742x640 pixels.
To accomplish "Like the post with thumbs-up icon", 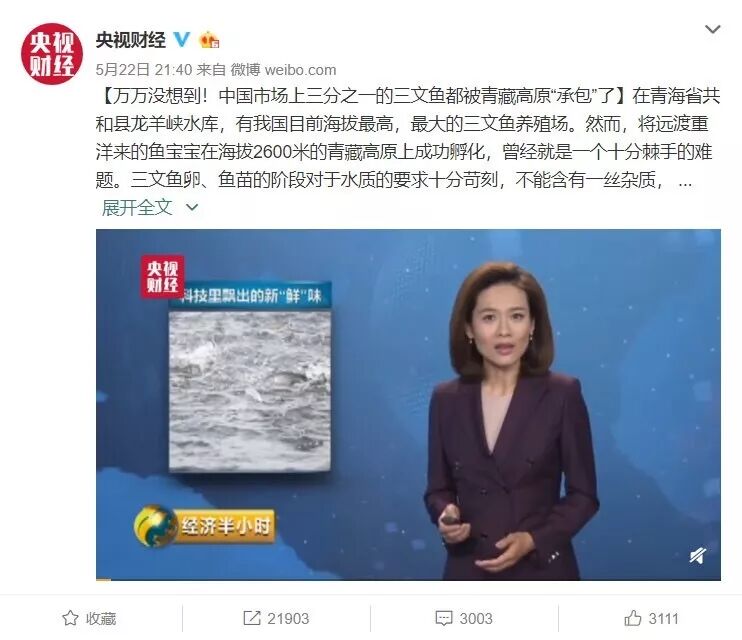I will point(633,618).
